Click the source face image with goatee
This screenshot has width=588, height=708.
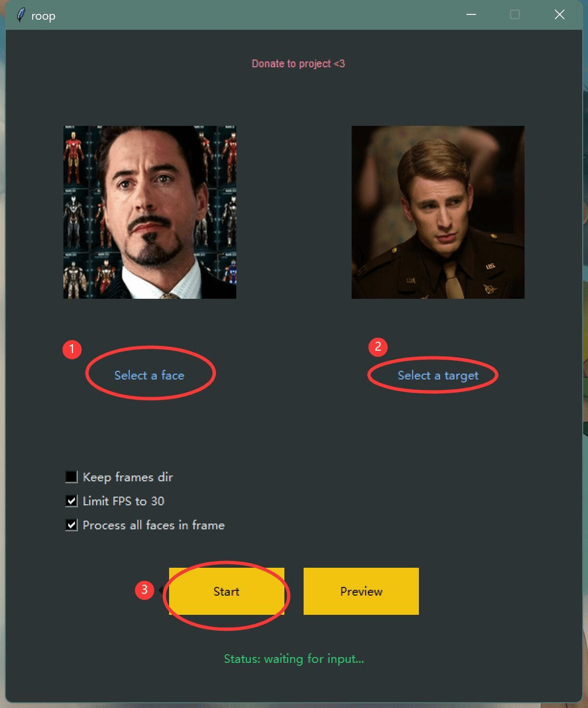point(150,212)
